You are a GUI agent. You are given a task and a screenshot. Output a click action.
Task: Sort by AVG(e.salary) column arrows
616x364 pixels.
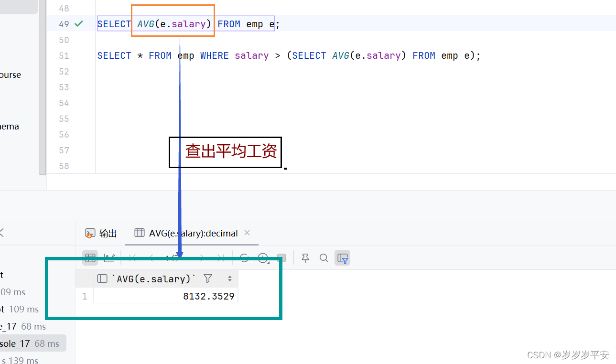[230, 278]
